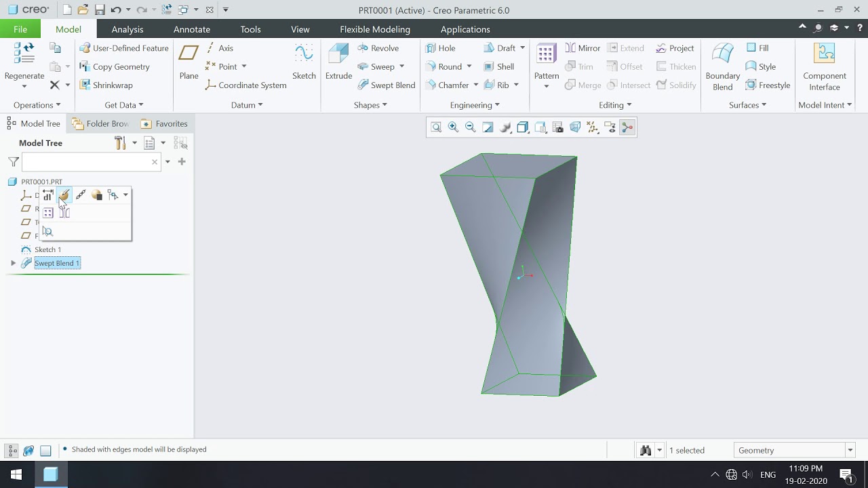
Task: Click the Save icon in quick access toolbar
Action: [x=100, y=10]
